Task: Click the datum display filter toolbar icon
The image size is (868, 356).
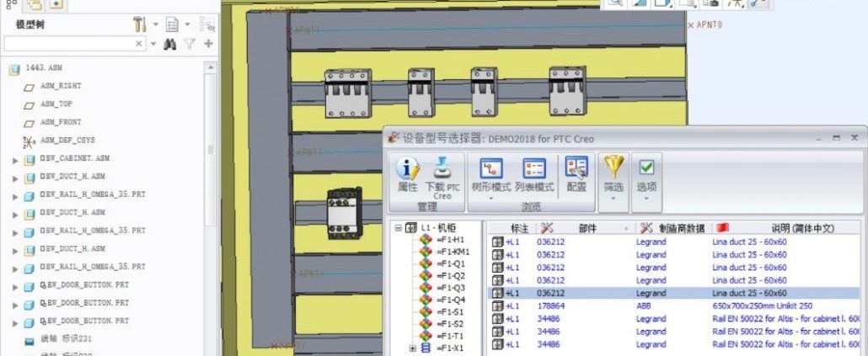Action: point(735,3)
